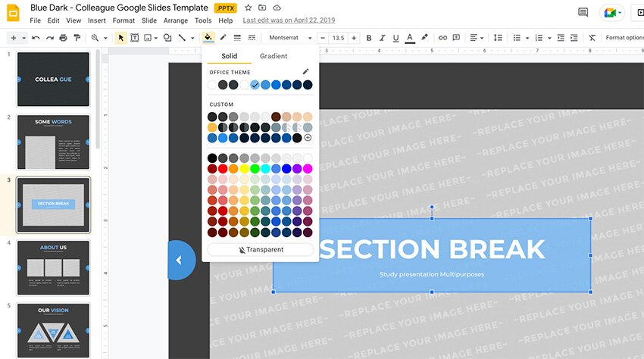
Task: Click the undo arrow in toolbar
Action: click(x=36, y=37)
